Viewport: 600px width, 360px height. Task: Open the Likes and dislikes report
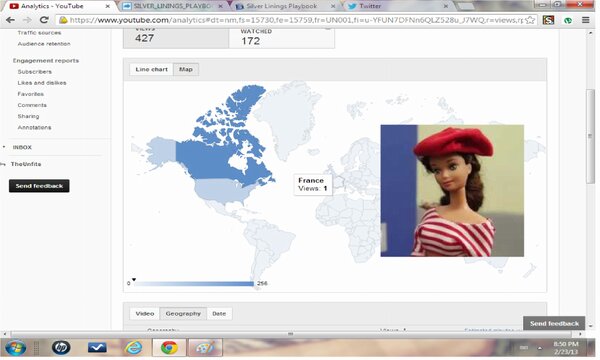pos(42,83)
